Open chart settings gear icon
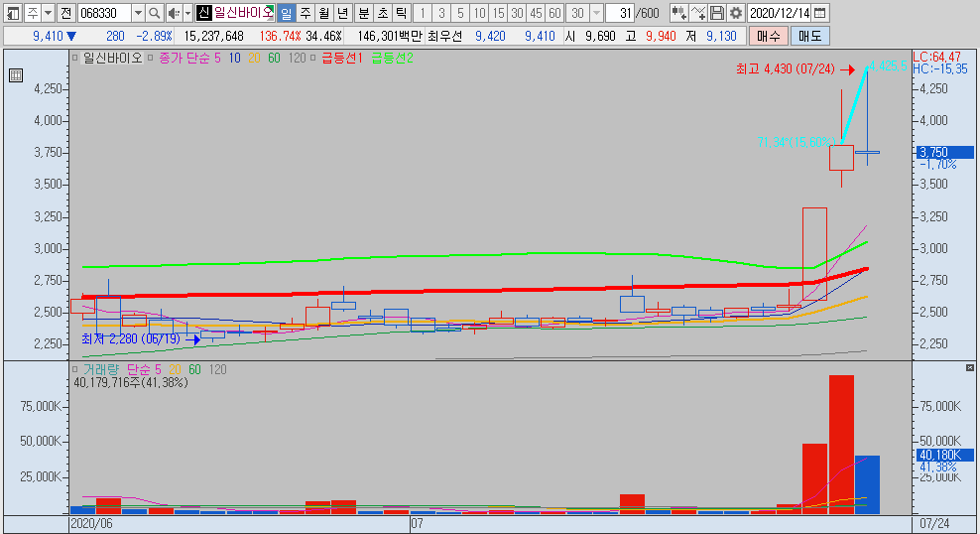Screen dimensions: 980x534 (736, 13)
